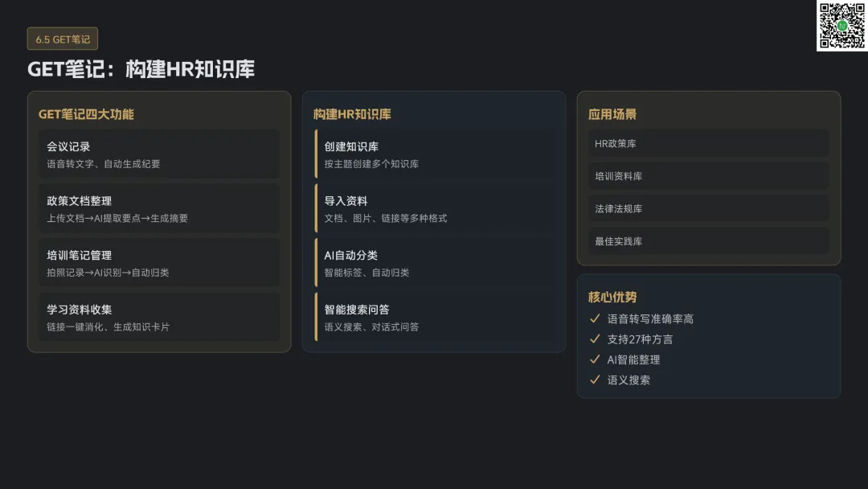This screenshot has width=868, height=489.
Task: Select the 智能搜索问答 step
Action: click(434, 317)
